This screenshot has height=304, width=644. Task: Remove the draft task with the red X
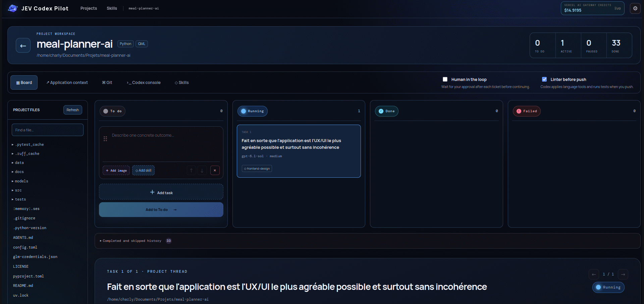click(x=215, y=170)
